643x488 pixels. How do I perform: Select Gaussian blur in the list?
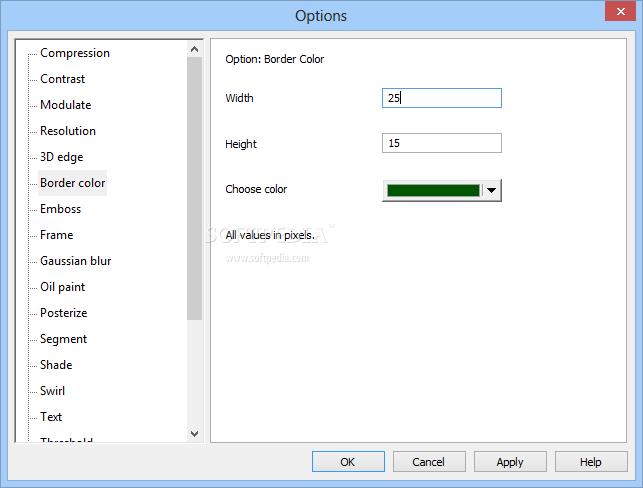pos(75,261)
